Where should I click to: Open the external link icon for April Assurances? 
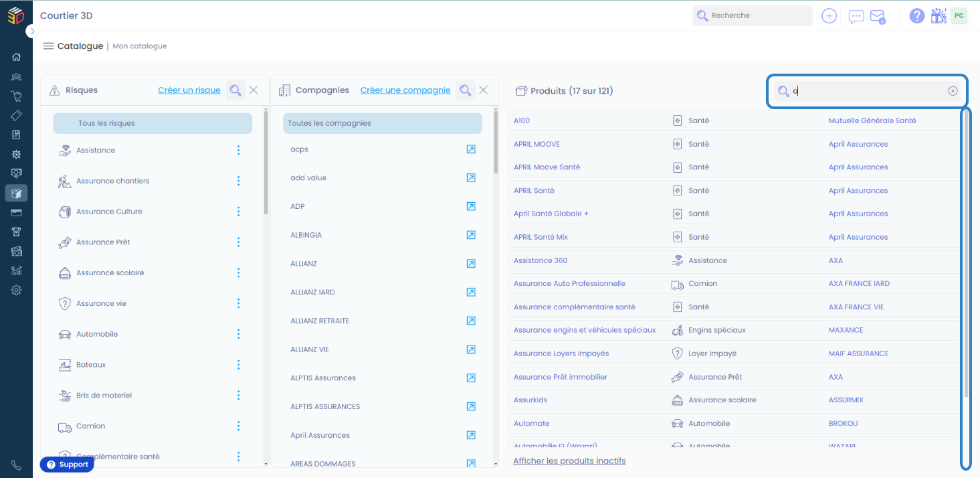coord(471,435)
